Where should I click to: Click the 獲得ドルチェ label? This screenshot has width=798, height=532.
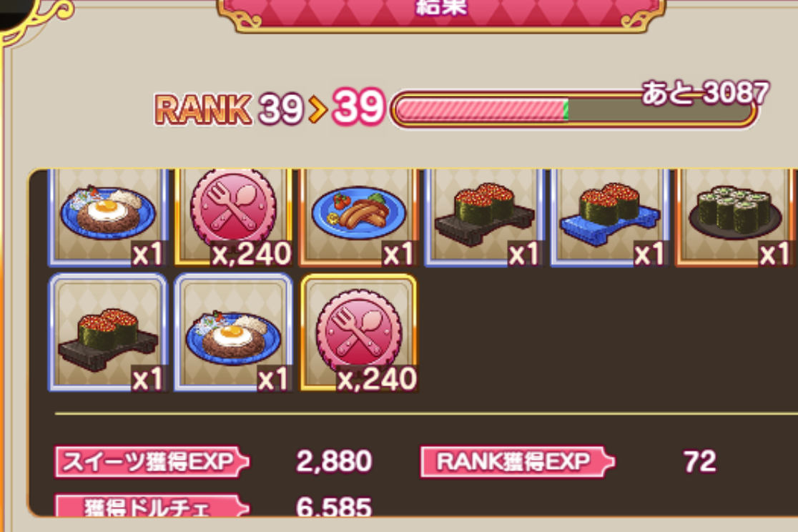(x=152, y=506)
